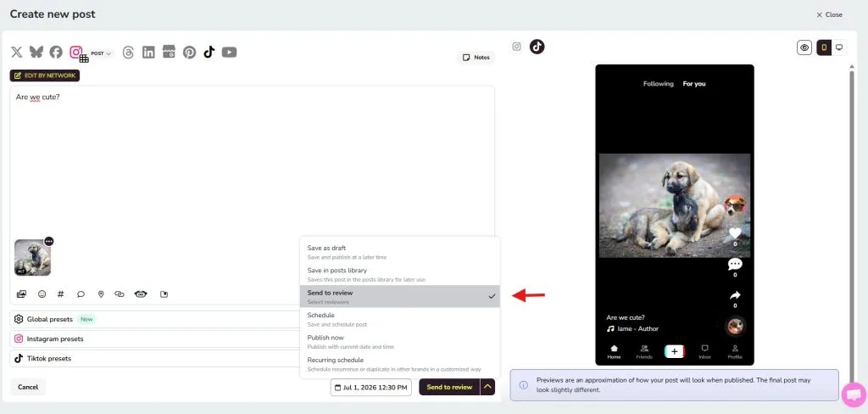Screen dimensions: 868x414
Task: Select the LinkedIn network icon
Action: click(148, 52)
